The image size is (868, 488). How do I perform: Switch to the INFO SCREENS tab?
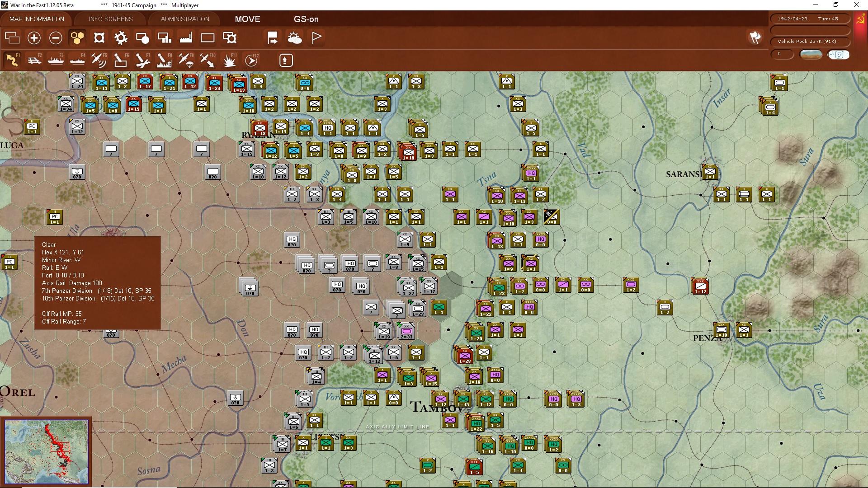(x=111, y=19)
